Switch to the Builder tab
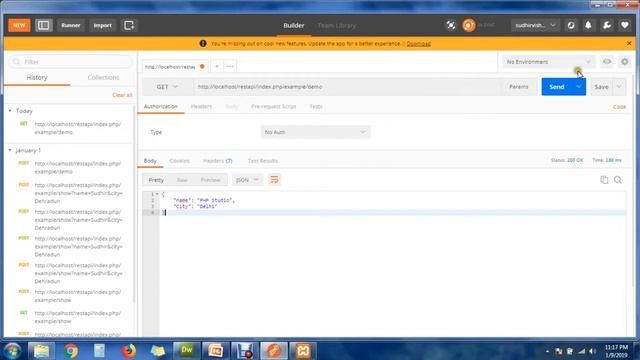Image resolution: width=640 pixels, height=360 pixels. tap(293, 25)
